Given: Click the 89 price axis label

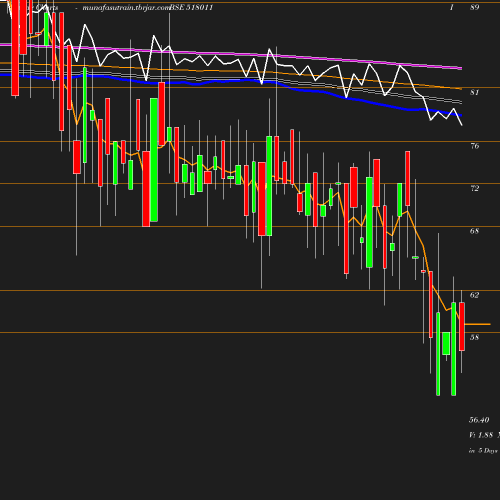Looking at the screenshot, I should click(x=474, y=7).
